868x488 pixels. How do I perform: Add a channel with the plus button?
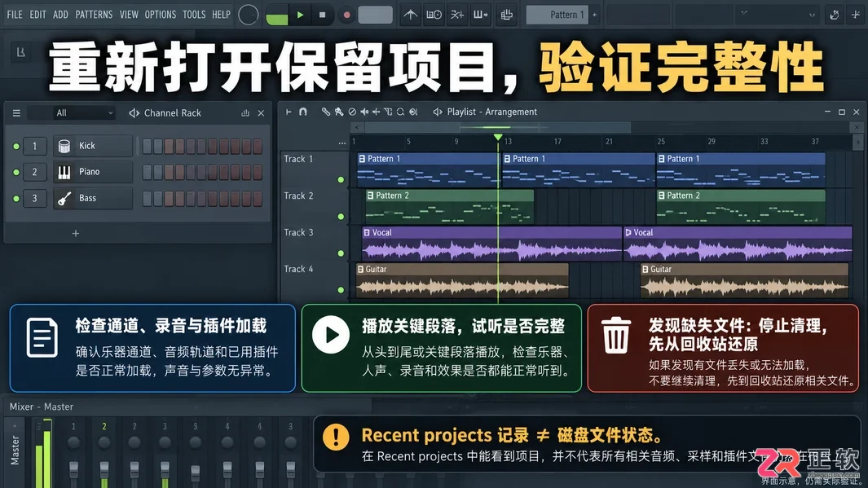point(75,234)
